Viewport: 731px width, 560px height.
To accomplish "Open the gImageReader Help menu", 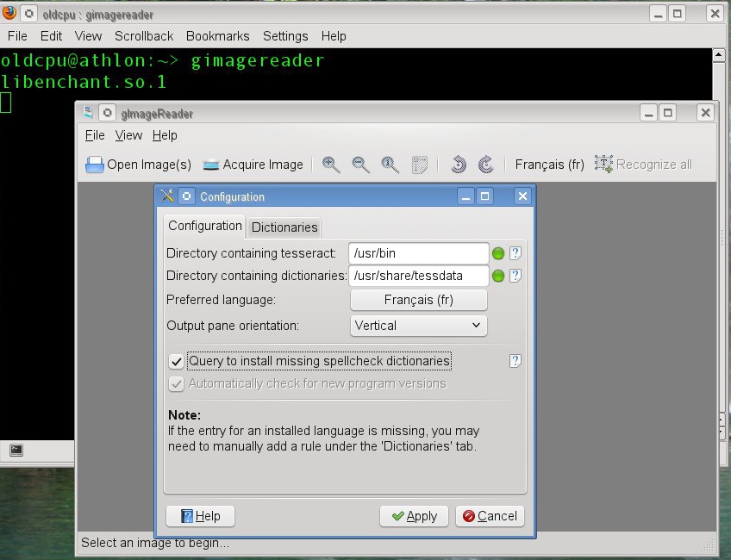I will [x=165, y=135].
